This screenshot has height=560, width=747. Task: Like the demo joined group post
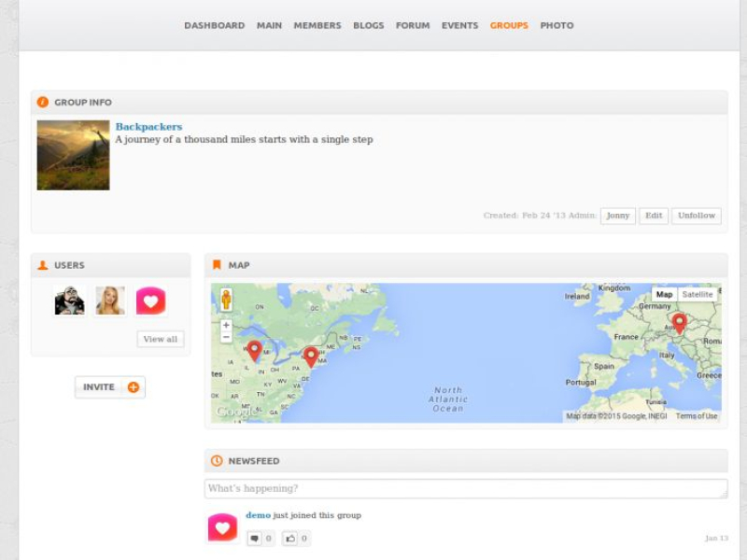coord(290,539)
